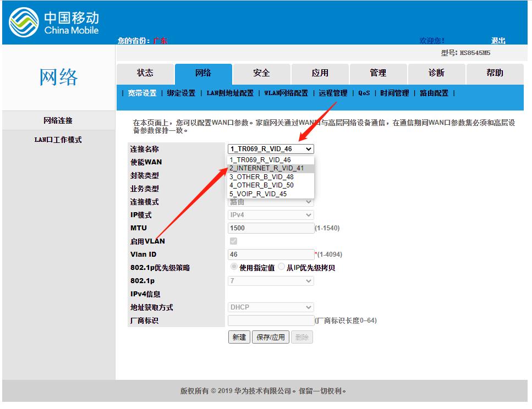Click the 保存/应用 button
Screen dimensions: 532x409
(x=270, y=337)
